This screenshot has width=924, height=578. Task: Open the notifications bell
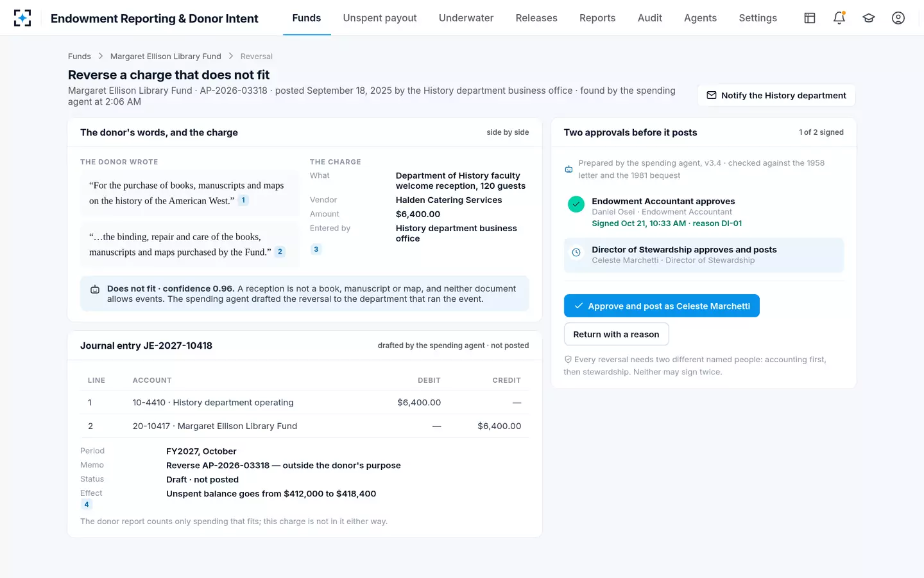coord(839,18)
